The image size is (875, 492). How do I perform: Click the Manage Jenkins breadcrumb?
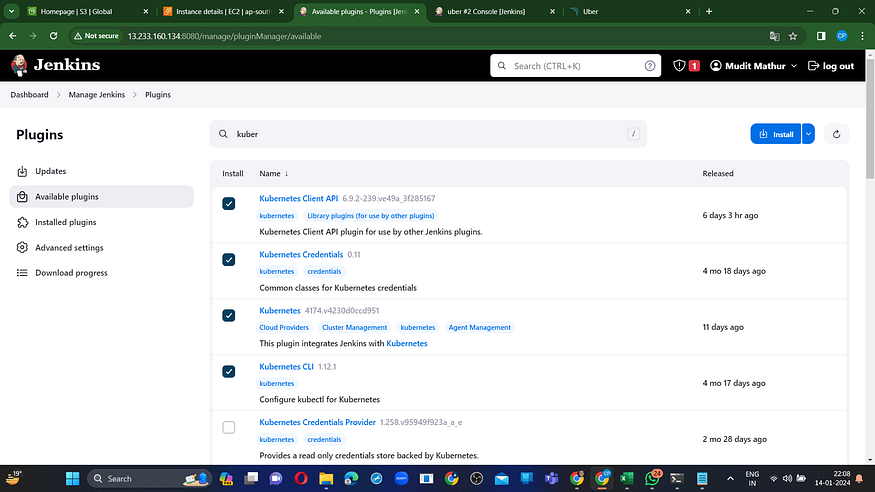[x=97, y=95]
